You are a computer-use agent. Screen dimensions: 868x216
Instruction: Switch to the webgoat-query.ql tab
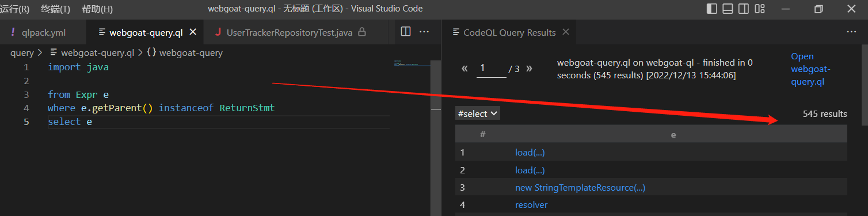[x=146, y=32]
